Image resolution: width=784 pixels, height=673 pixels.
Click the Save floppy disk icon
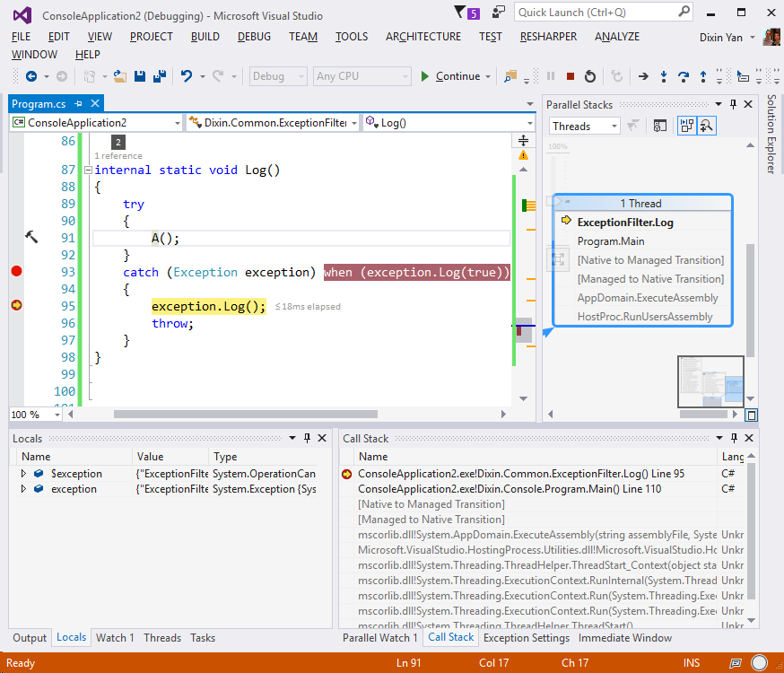(x=140, y=76)
